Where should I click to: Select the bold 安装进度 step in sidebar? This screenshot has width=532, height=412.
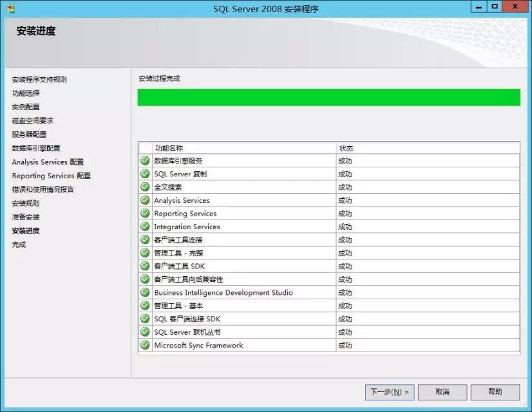pos(26,230)
